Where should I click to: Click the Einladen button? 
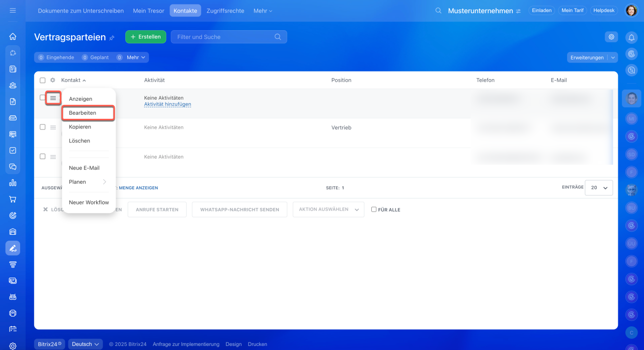(541, 11)
